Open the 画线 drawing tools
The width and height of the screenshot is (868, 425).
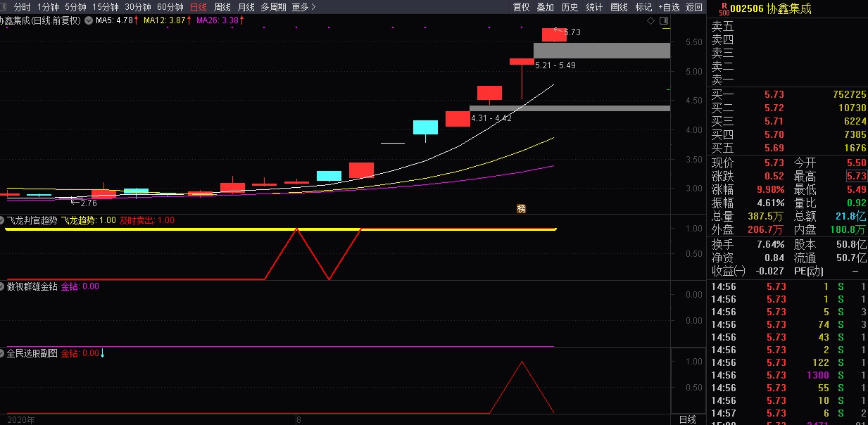[x=619, y=7]
